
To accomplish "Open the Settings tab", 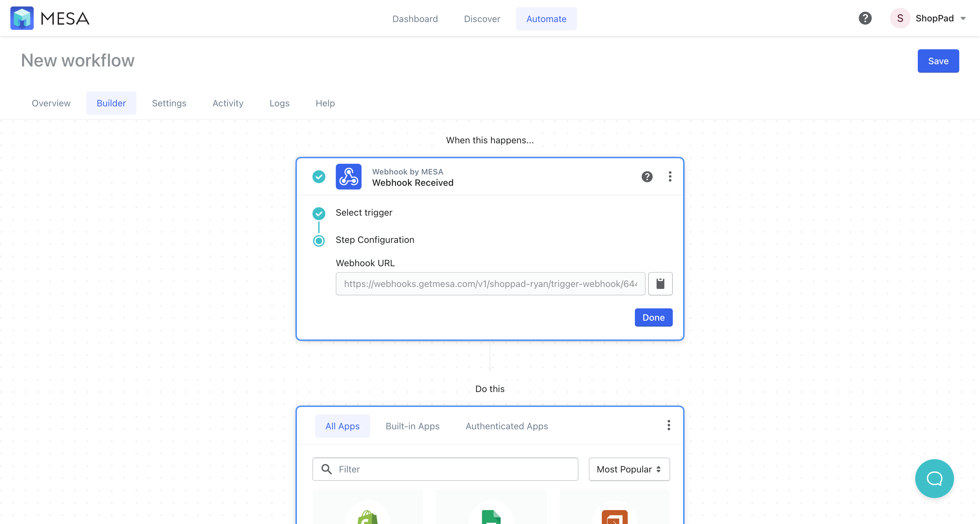I will click(169, 103).
